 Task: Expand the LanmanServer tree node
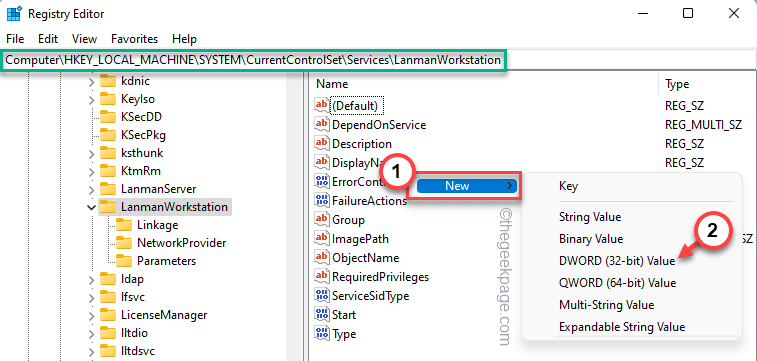pyautogui.click(x=91, y=190)
